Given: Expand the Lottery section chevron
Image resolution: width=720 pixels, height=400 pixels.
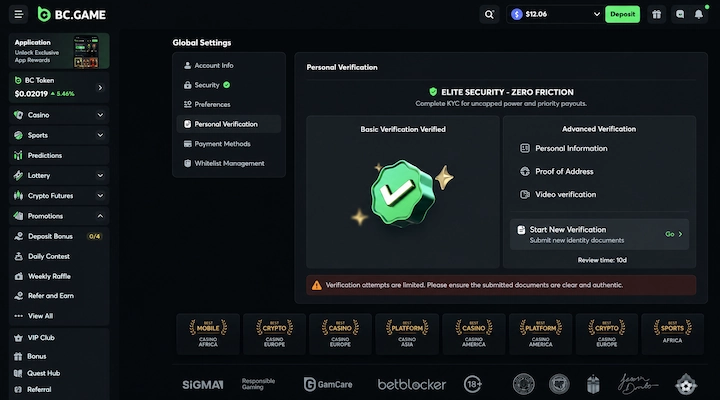Looking at the screenshot, I should tap(100, 175).
